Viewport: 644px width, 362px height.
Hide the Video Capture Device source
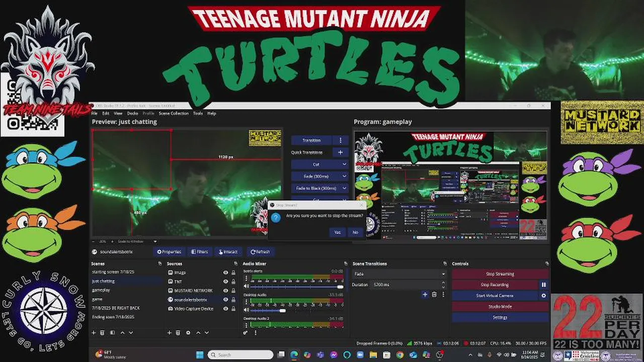click(225, 309)
